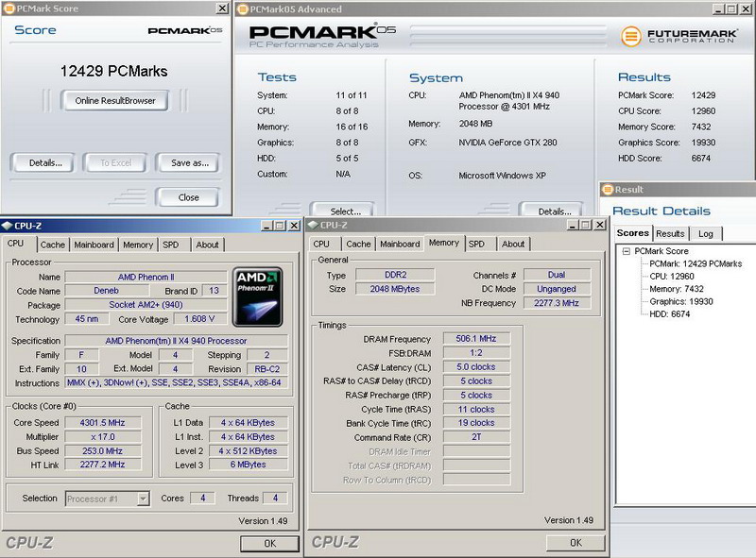Open Cache tab in right CPU-Z window
The image size is (756, 558).
[358, 244]
